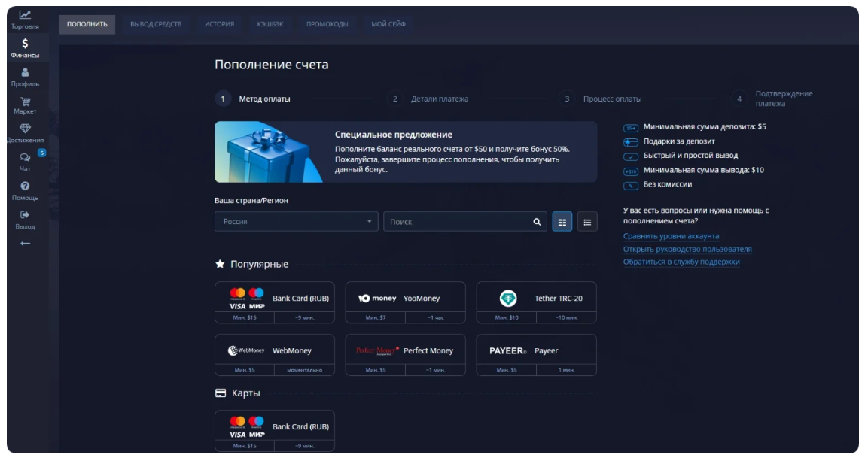The height and width of the screenshot is (461, 868).
Task: Open the Помощь question mark icon
Action: click(25, 187)
